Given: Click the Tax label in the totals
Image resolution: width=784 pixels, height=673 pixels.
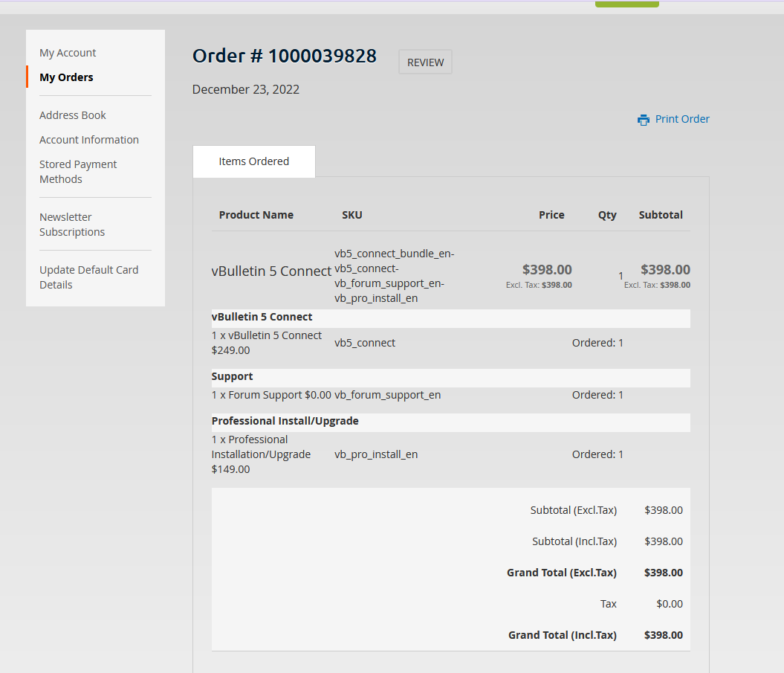Looking at the screenshot, I should pyautogui.click(x=608, y=604).
